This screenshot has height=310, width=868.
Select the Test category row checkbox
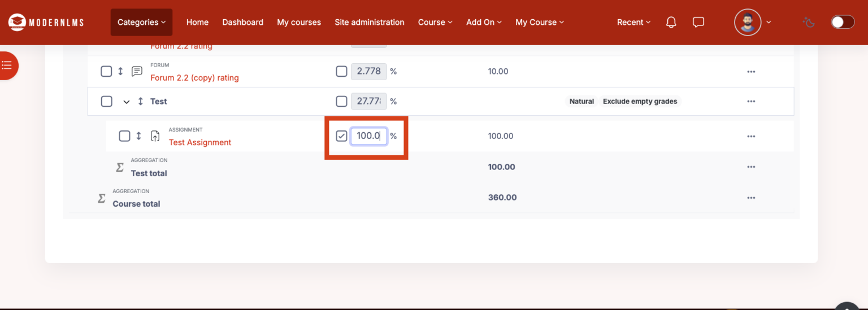tap(106, 102)
